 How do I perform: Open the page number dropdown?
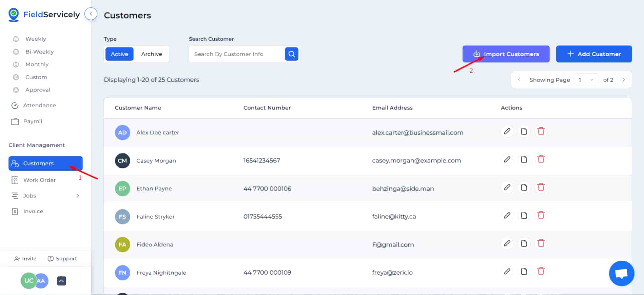(x=586, y=80)
